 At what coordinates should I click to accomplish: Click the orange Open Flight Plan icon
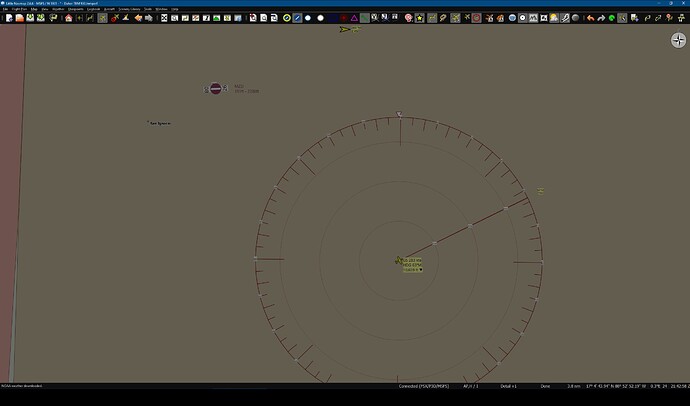pyautogui.click(x=20, y=18)
